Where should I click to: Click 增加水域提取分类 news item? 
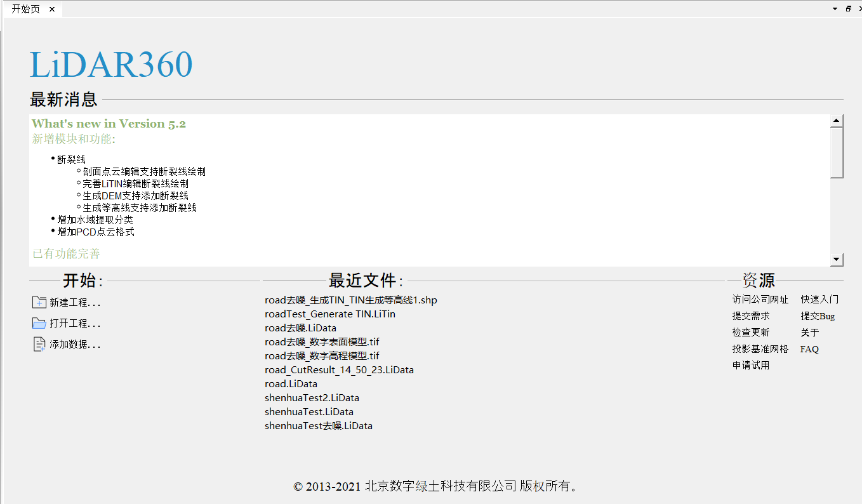click(95, 220)
